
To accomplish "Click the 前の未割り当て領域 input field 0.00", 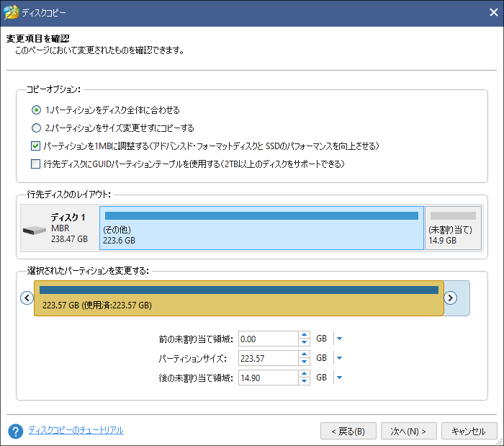I will (x=269, y=339).
